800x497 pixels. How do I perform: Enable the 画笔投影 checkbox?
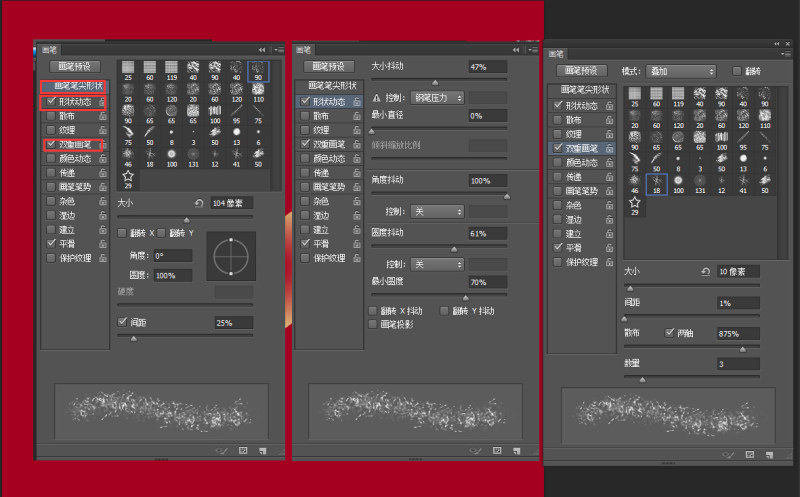(372, 325)
